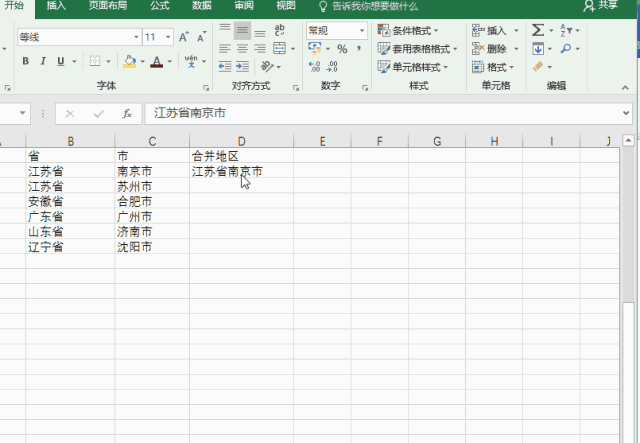Click merge and center icon
The image size is (640, 443).
coord(280,48)
